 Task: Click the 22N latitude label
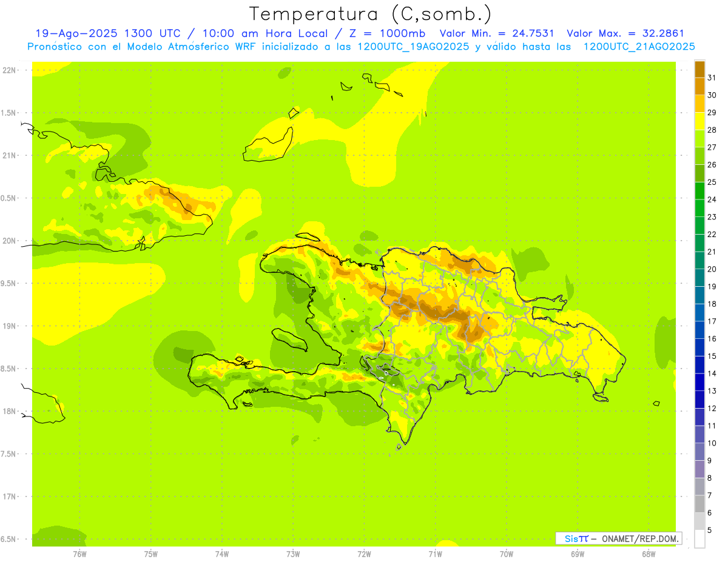tap(10, 70)
